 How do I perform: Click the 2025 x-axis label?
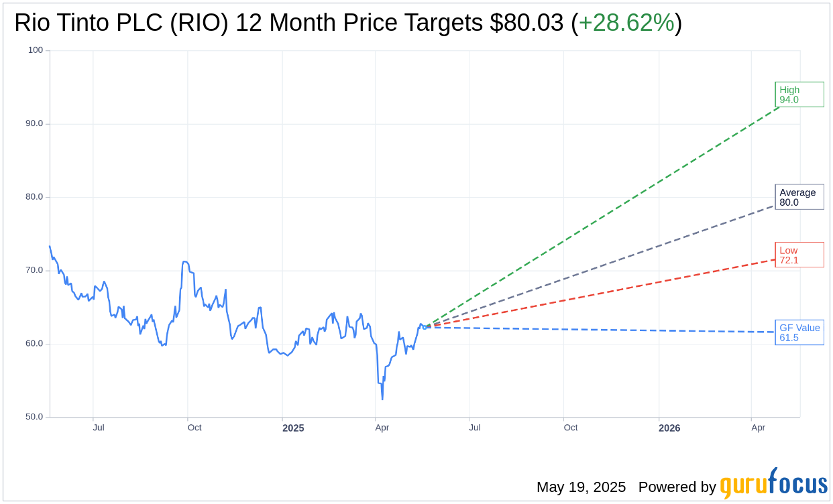293,428
